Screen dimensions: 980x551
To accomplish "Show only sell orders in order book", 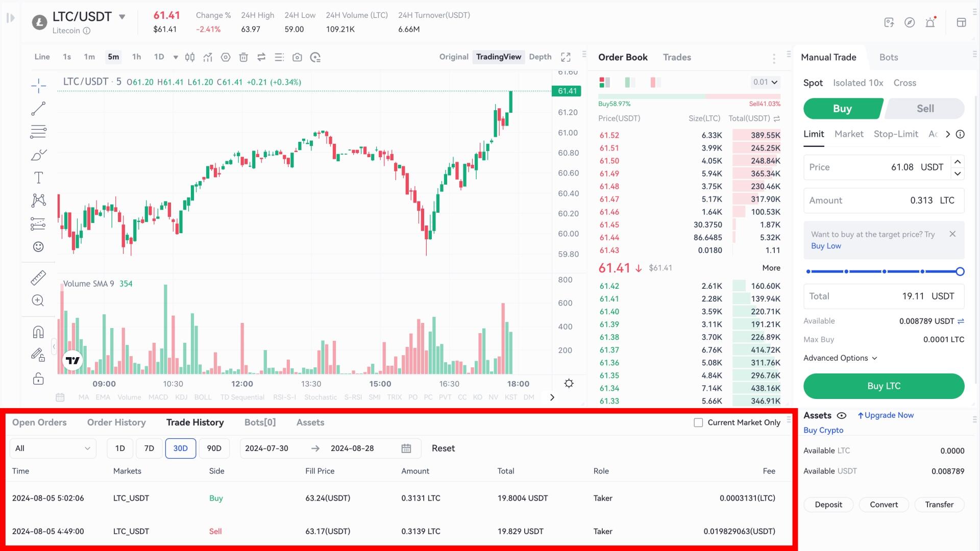I will [656, 82].
